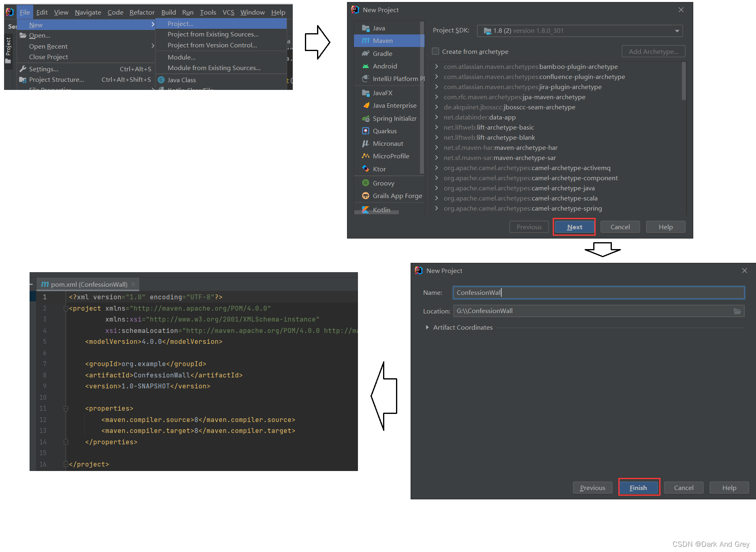
Task: Click the project Name input field
Action: [x=598, y=292]
